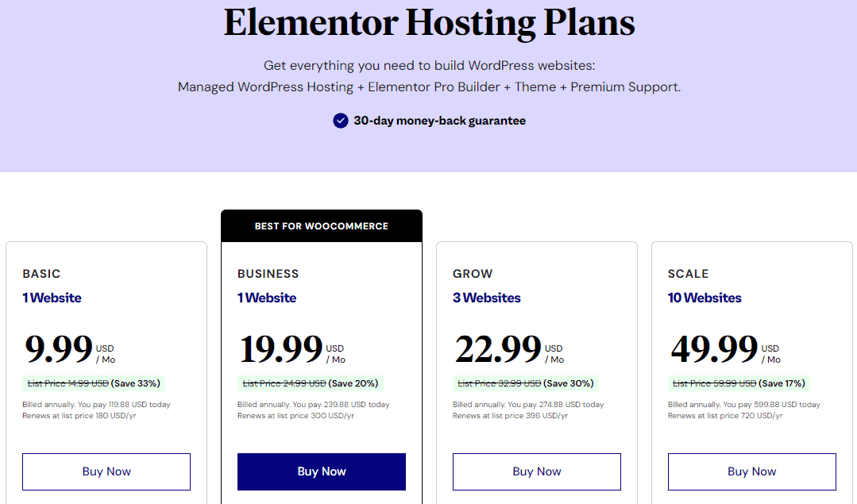Click Buy Now on the Scale plan

click(751, 471)
